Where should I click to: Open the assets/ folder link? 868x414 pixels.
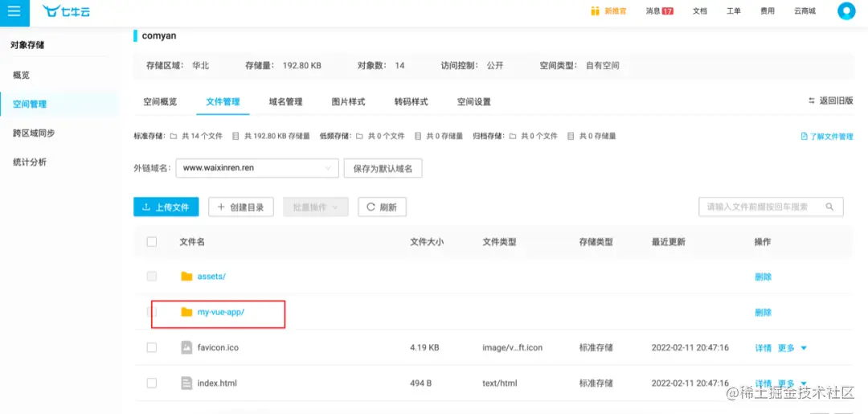coord(211,277)
